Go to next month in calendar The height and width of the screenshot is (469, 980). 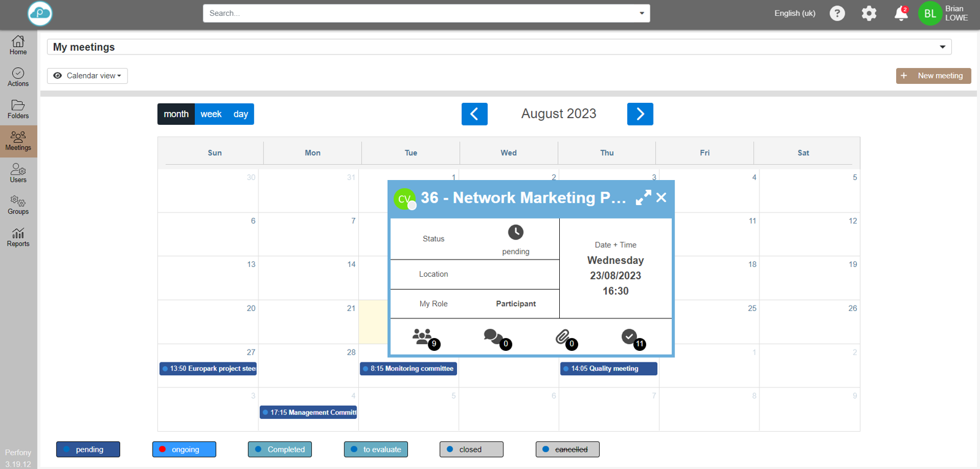pyautogui.click(x=639, y=114)
